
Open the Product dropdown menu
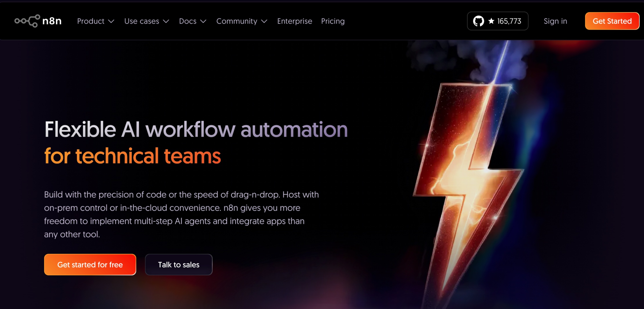[91, 21]
